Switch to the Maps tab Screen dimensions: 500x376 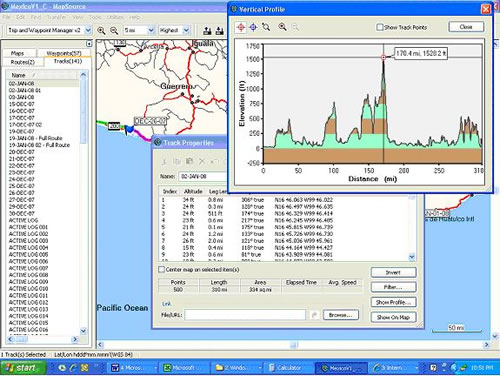[x=17, y=53]
